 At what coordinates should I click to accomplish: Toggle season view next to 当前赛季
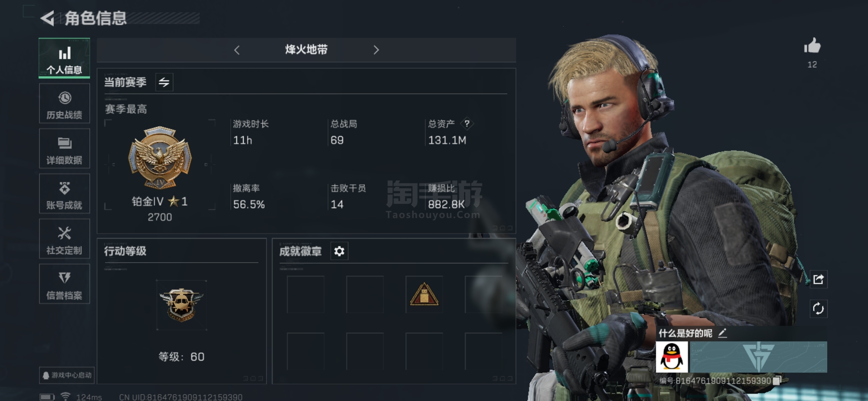point(164,82)
